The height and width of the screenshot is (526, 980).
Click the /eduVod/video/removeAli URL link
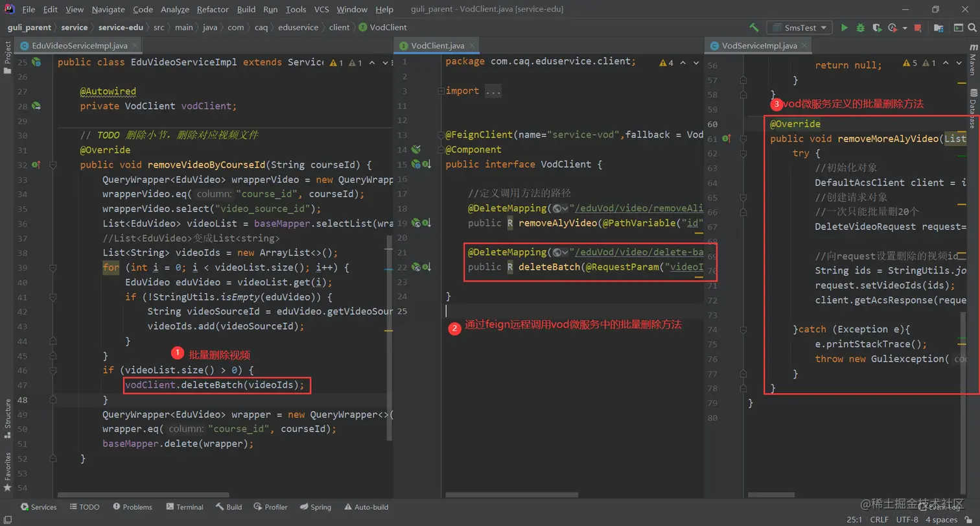[638, 208]
